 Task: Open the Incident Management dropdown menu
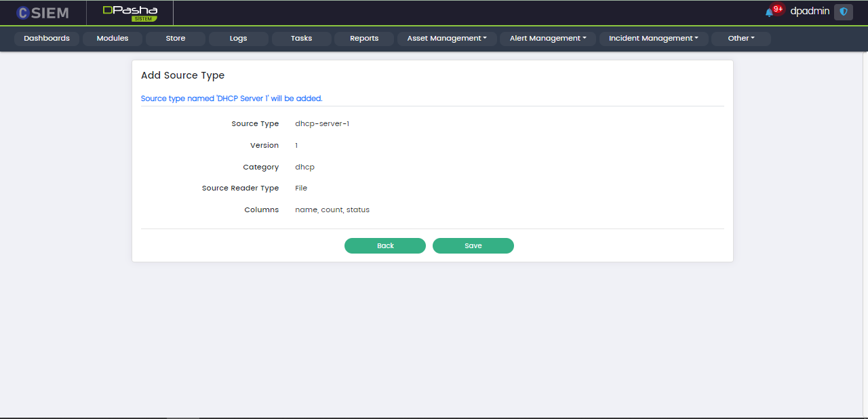(653, 39)
